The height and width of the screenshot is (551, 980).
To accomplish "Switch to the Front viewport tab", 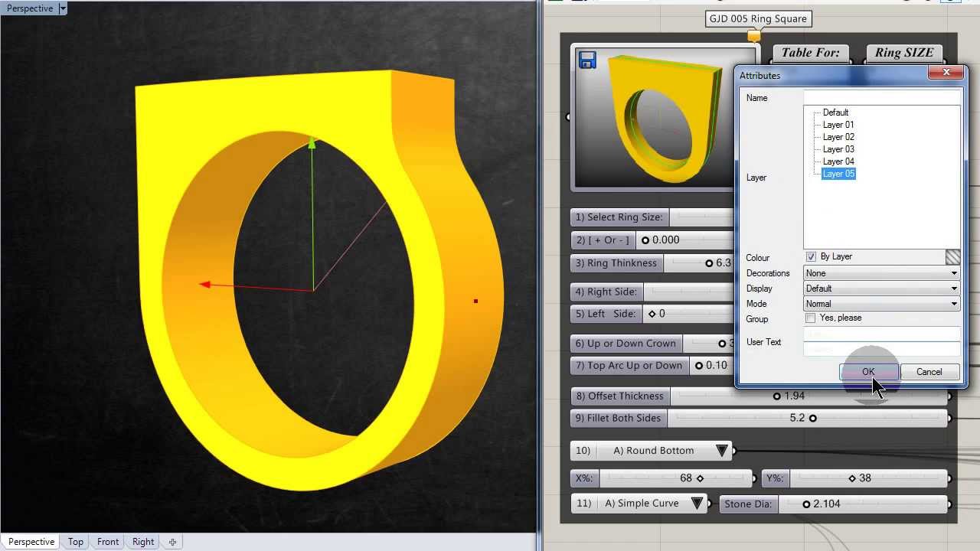I will (108, 542).
